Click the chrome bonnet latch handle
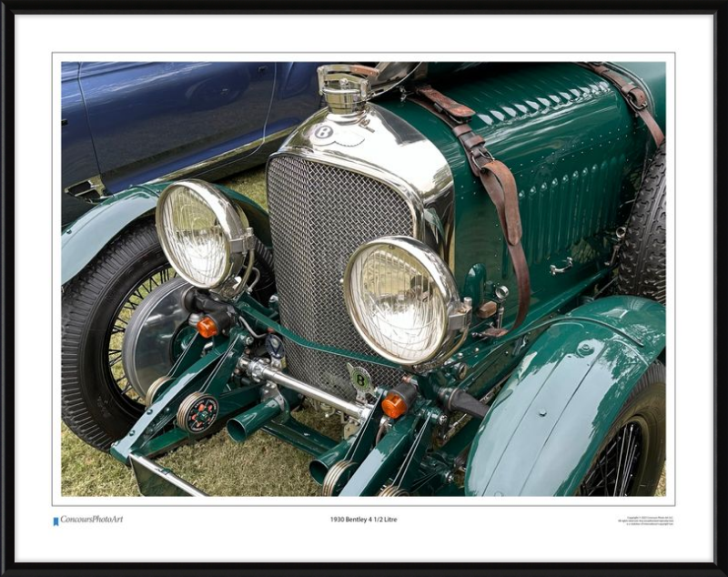728x577 pixels. 561,267
